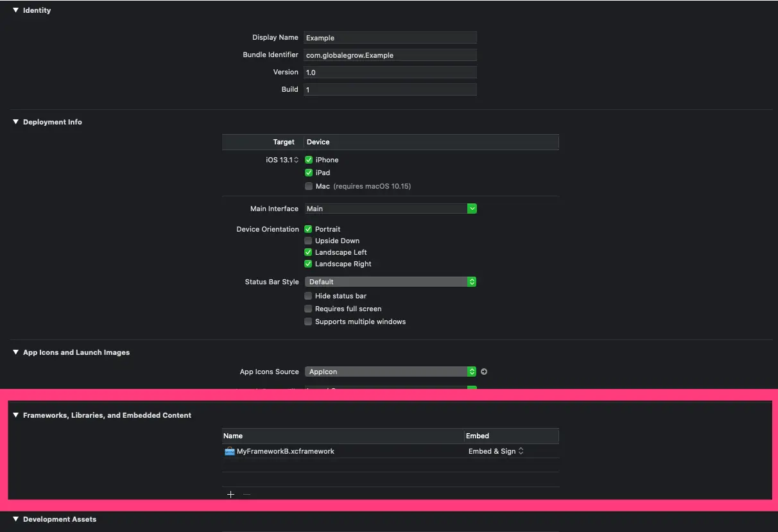Viewport: 778px width, 532px height.
Task: Click the Name column header
Action: click(x=343, y=436)
